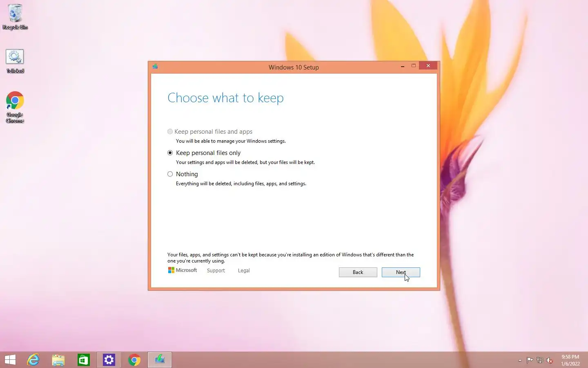
Task: Open the Windows Store taskbar icon
Action: coord(84,360)
